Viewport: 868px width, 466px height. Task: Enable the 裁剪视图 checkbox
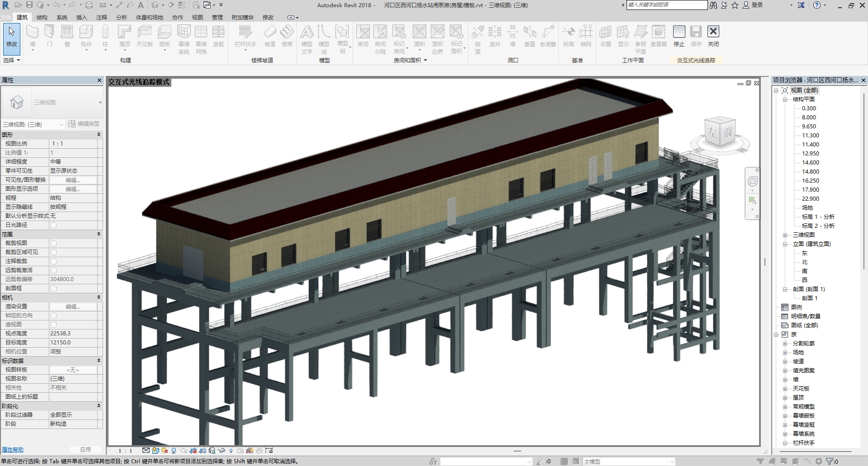coord(54,243)
